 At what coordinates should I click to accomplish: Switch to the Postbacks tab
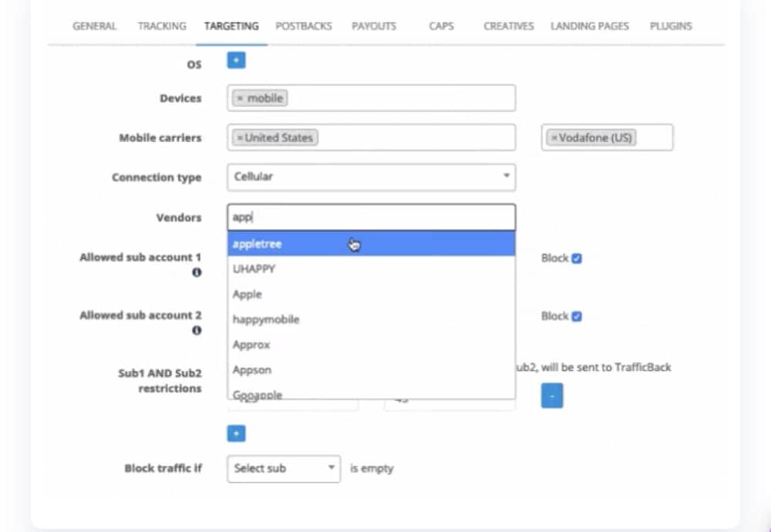[304, 26]
